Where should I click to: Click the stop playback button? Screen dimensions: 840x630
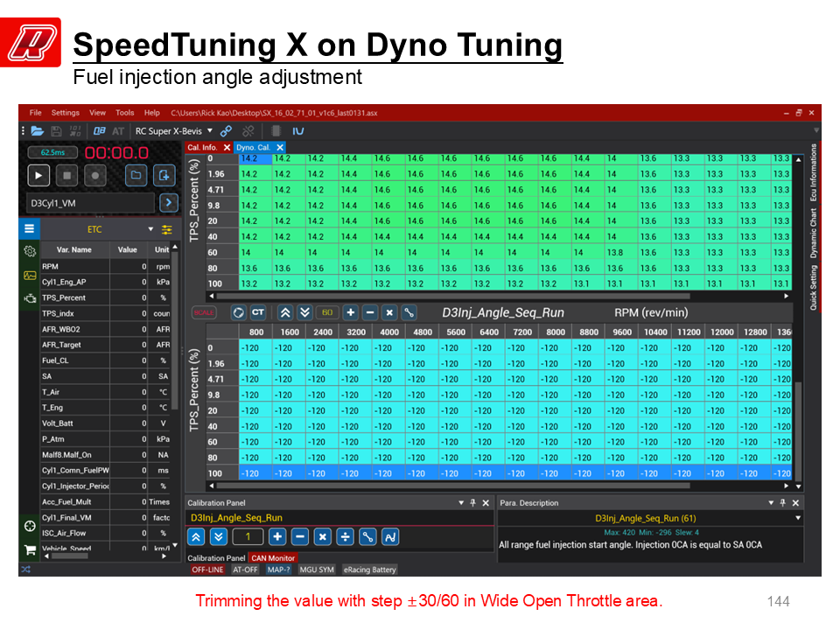[x=67, y=175]
